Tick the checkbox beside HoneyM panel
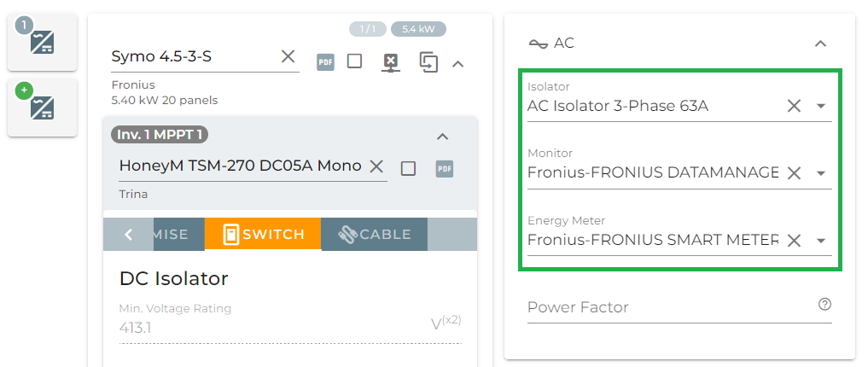Image resolution: width=868 pixels, height=367 pixels. click(x=409, y=168)
